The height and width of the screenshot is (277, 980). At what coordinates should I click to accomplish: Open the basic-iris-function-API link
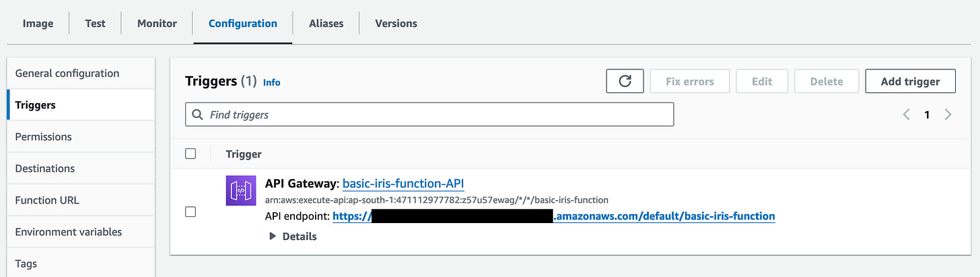pos(403,183)
